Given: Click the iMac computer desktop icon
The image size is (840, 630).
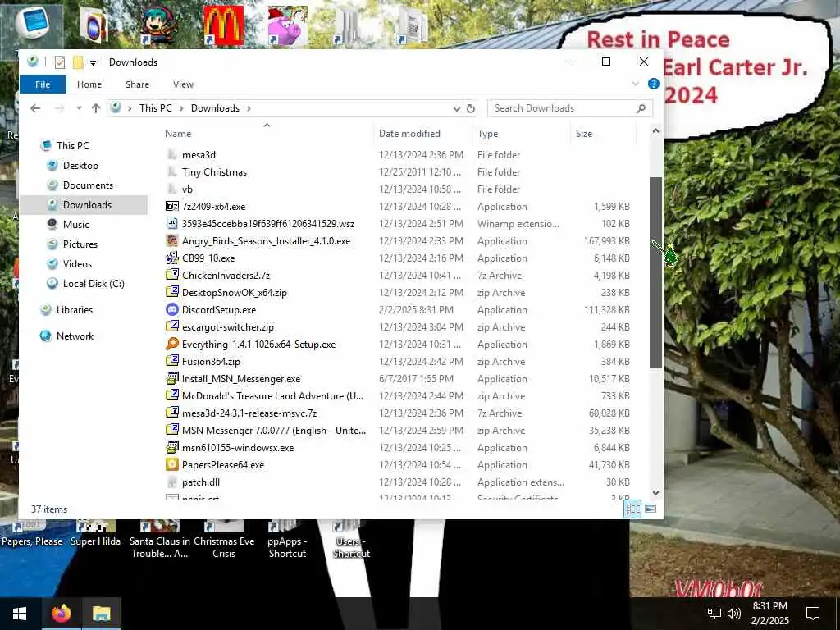Looking at the screenshot, I should click(32, 24).
